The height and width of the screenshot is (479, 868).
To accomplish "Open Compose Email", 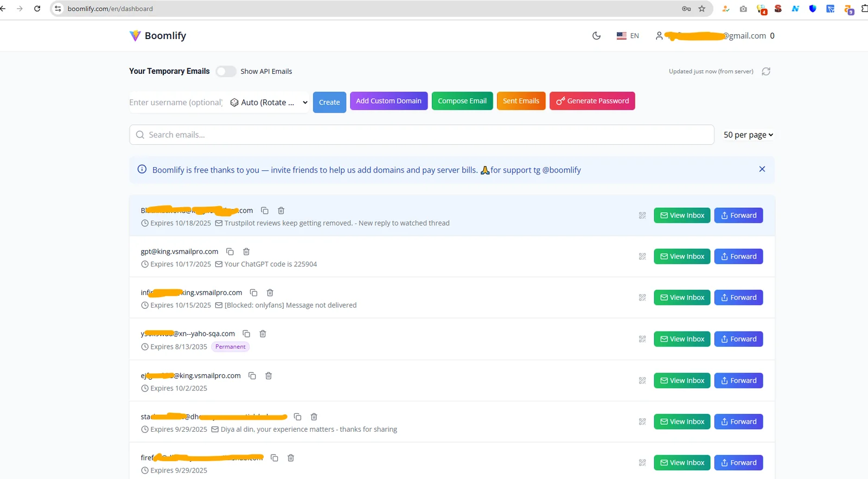I will 462,101.
